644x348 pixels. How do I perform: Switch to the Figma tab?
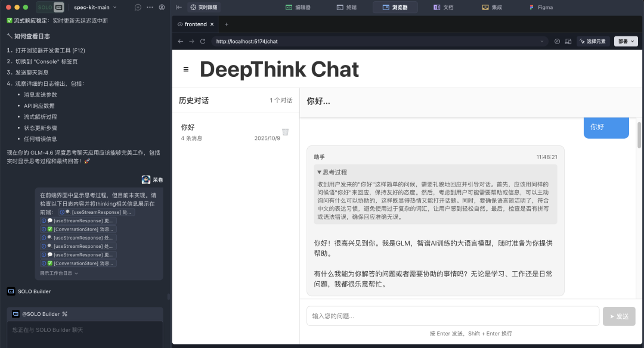[x=540, y=7]
